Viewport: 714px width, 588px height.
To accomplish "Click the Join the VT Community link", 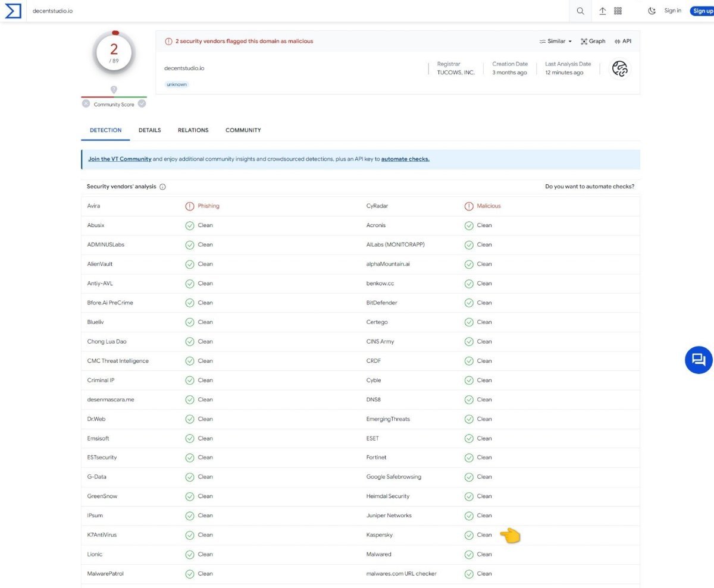I will coord(120,159).
